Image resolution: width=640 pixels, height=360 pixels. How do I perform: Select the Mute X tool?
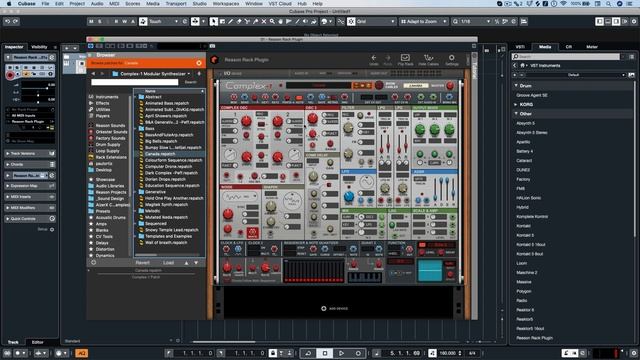click(264, 21)
